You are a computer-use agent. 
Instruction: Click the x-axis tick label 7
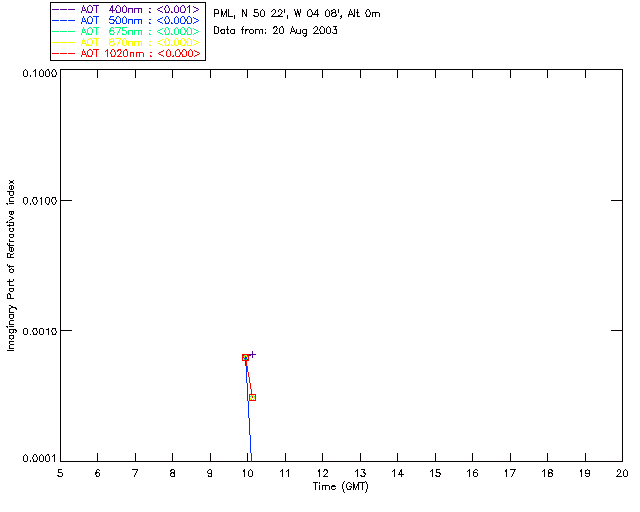point(135,473)
